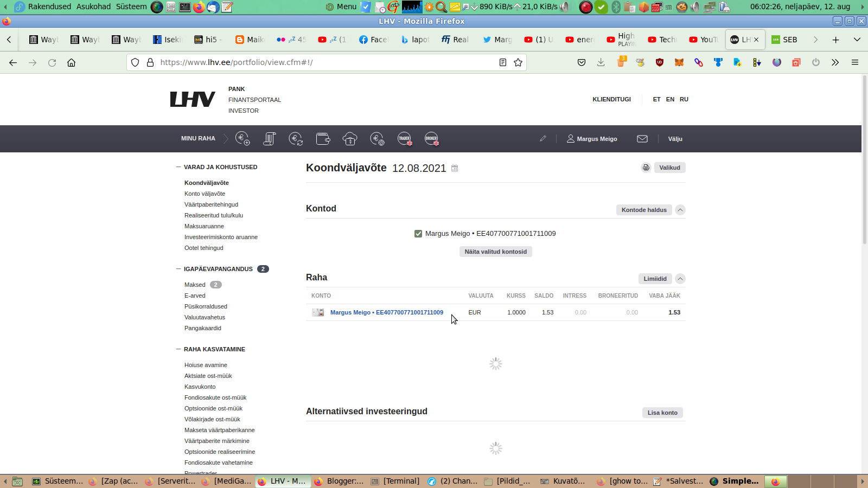Click Margus Meigo profile in navbar
This screenshot has width=868, height=488.
point(592,139)
